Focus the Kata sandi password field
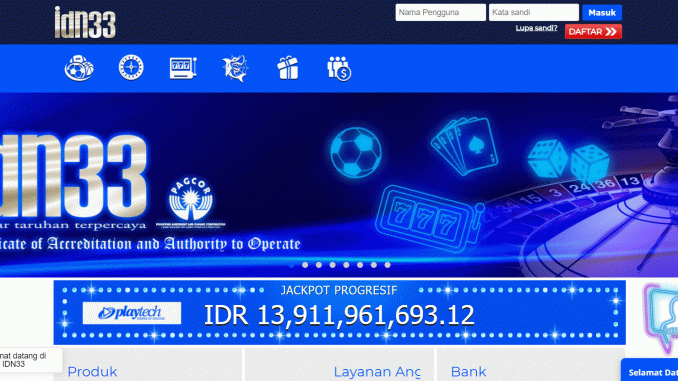This screenshot has height=381, width=678. point(534,13)
